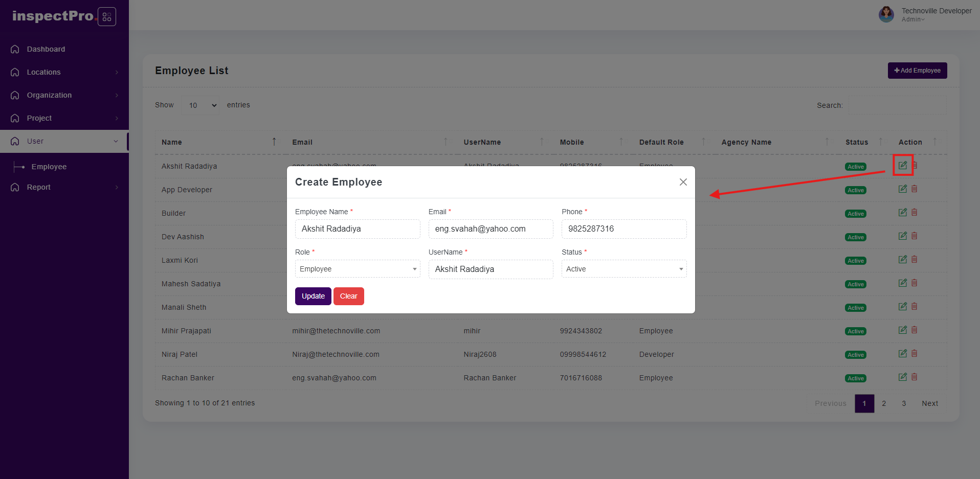The image size is (980, 479).
Task: Click delete icon for Laxmi Kori row
Action: (915, 260)
